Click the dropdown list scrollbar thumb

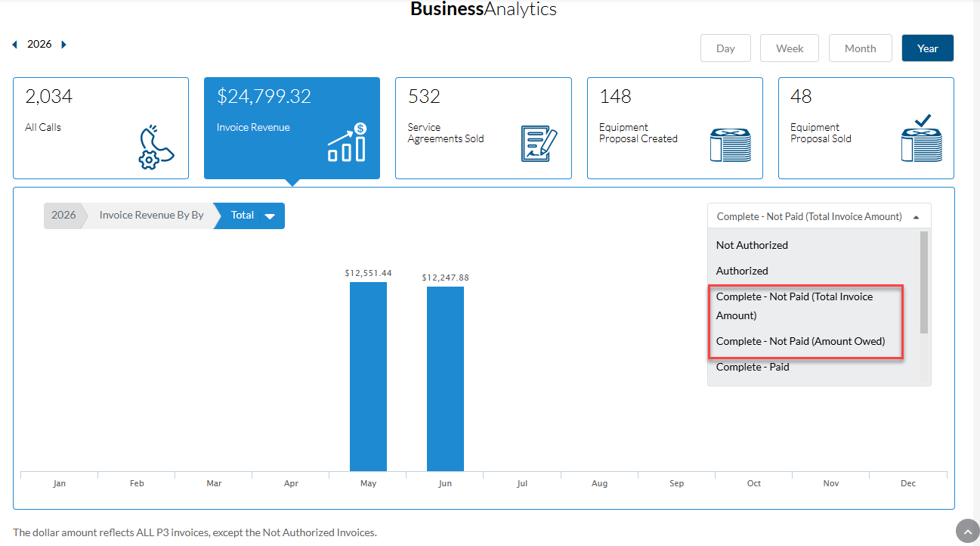coord(924,282)
